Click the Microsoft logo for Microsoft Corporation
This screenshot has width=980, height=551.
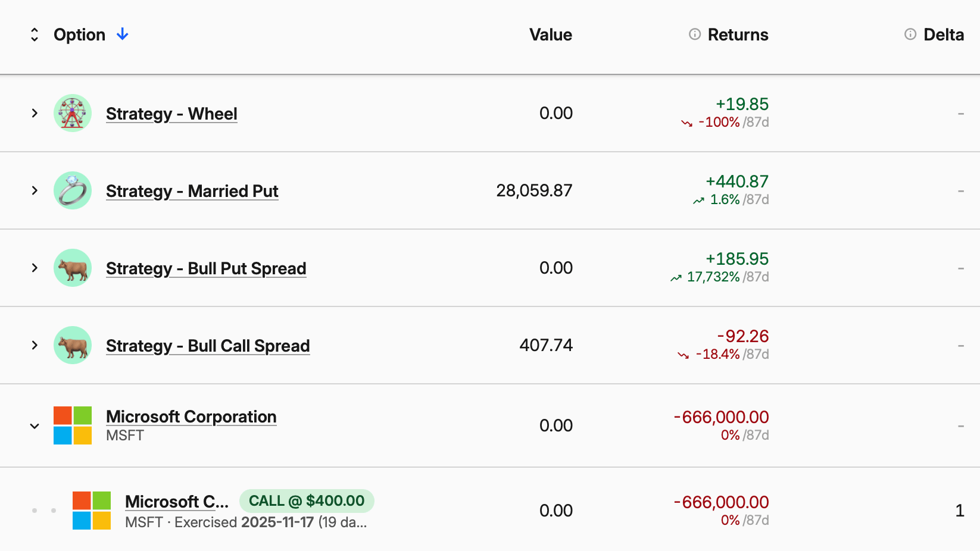72,425
